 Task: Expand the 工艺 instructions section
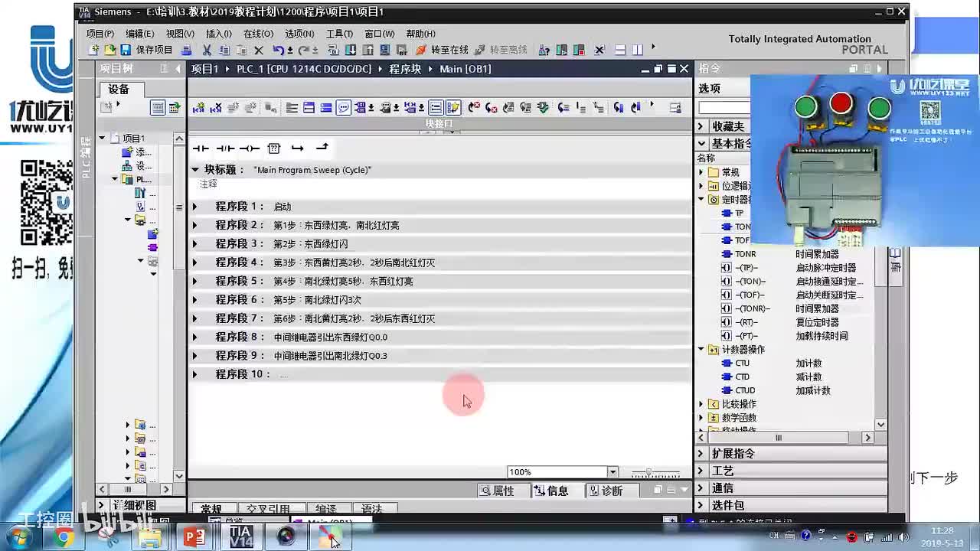[x=701, y=471]
